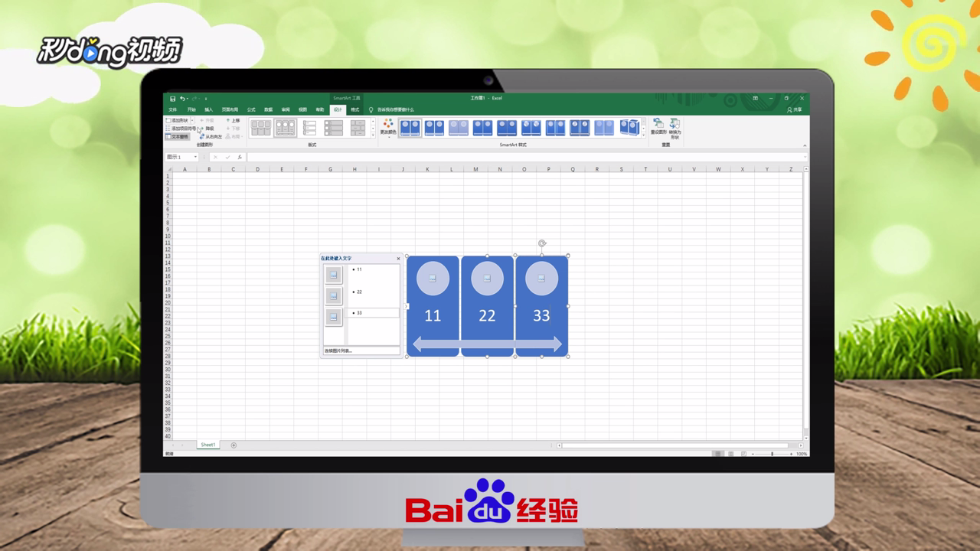Click the picture icon beside bullet 33
Image resolution: width=980 pixels, height=551 pixels.
tap(333, 316)
